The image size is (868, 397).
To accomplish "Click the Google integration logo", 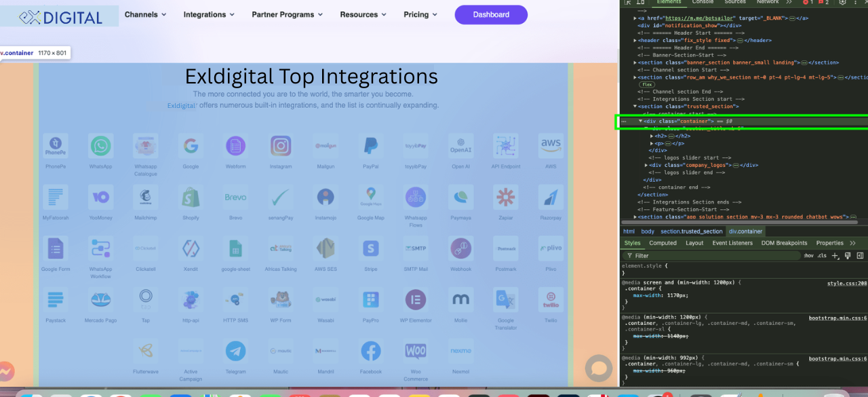I will tap(191, 145).
